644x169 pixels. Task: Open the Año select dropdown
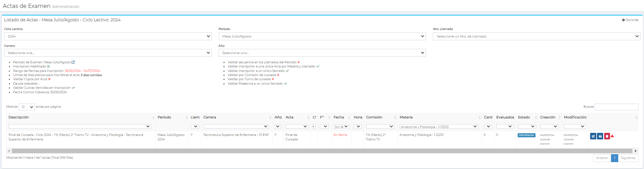point(322,53)
